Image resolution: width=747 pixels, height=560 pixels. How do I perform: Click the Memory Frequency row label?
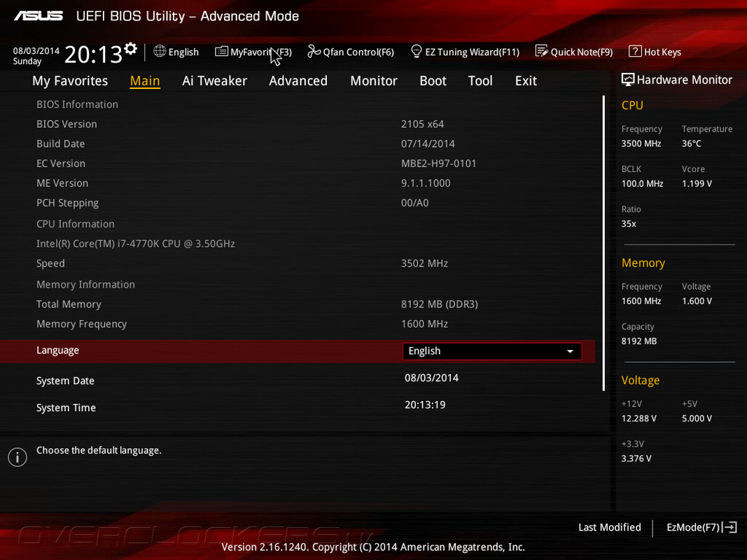[x=81, y=324]
